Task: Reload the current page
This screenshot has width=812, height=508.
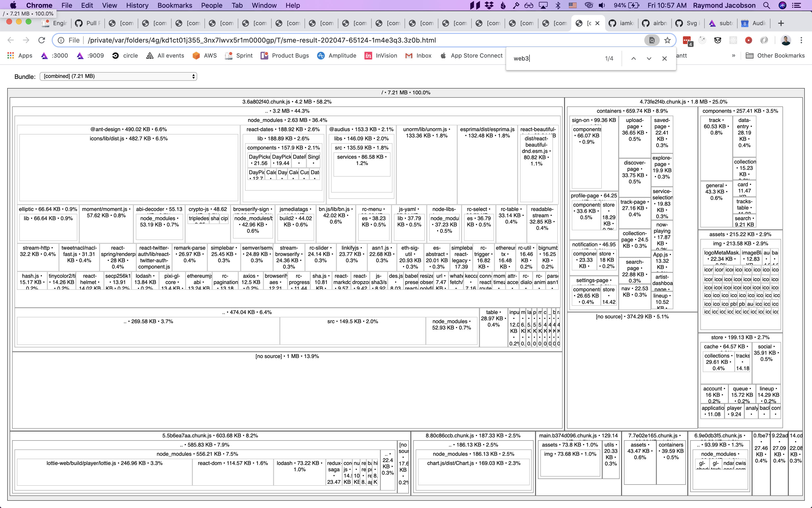Action: point(42,40)
